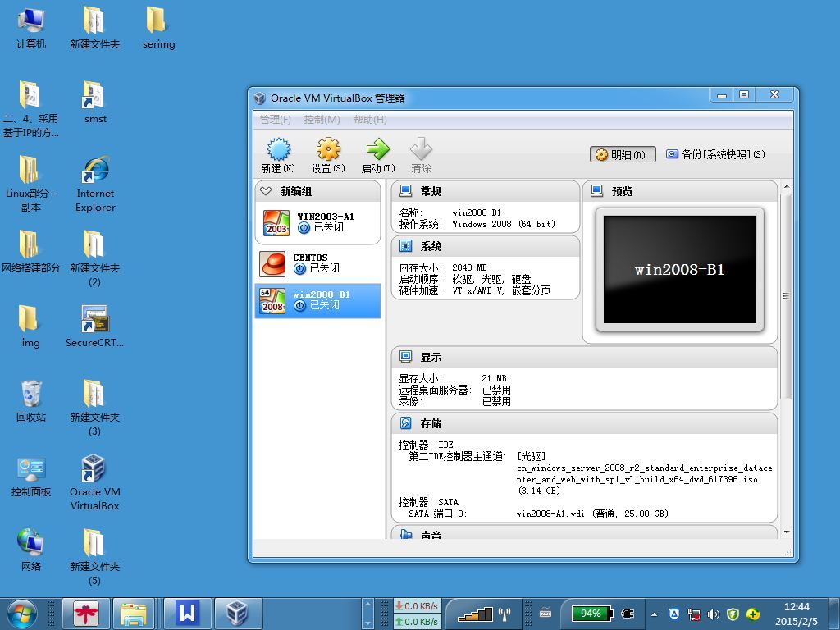This screenshot has height=630, width=840.
Task: Click the details pane vertical scrollbar thumb
Action: pyautogui.click(x=786, y=296)
